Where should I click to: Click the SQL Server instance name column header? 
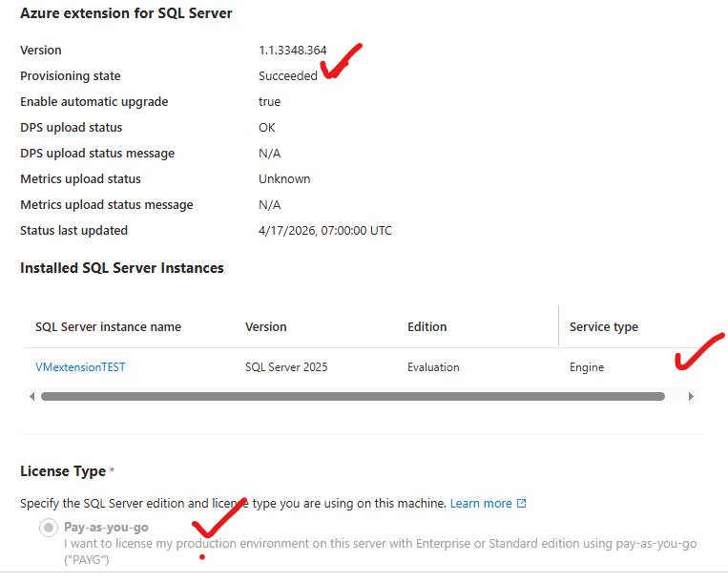tap(108, 327)
